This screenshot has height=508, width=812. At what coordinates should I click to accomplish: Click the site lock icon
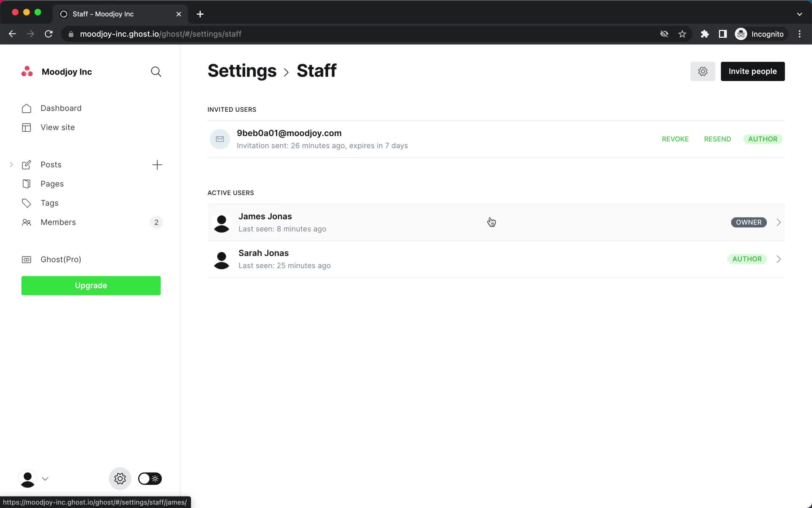click(71, 34)
